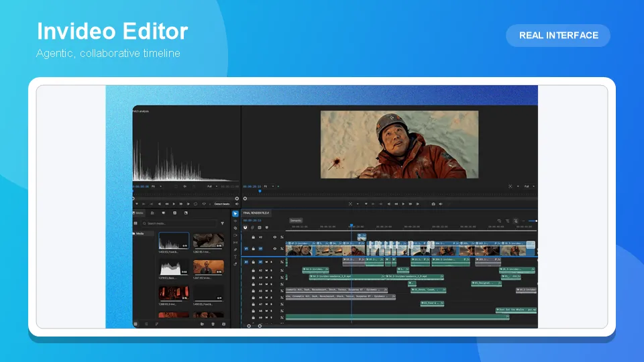Click the zoom-to-fit icon in the timeline header

pos(516,221)
